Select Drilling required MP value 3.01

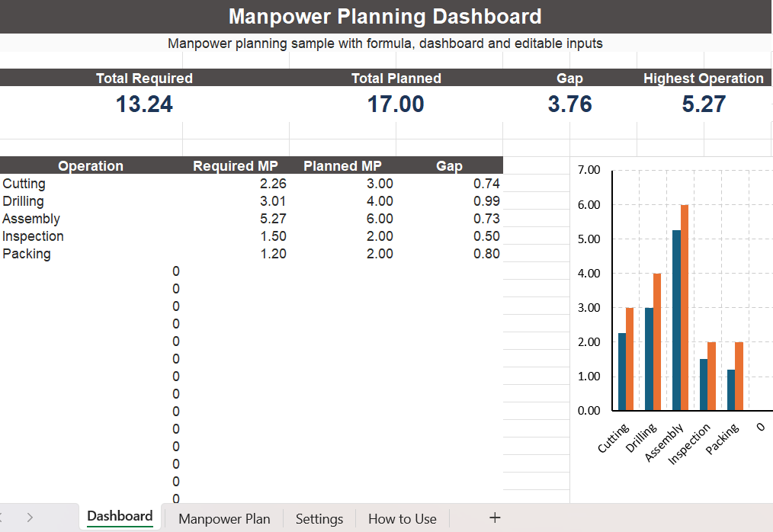(x=273, y=201)
